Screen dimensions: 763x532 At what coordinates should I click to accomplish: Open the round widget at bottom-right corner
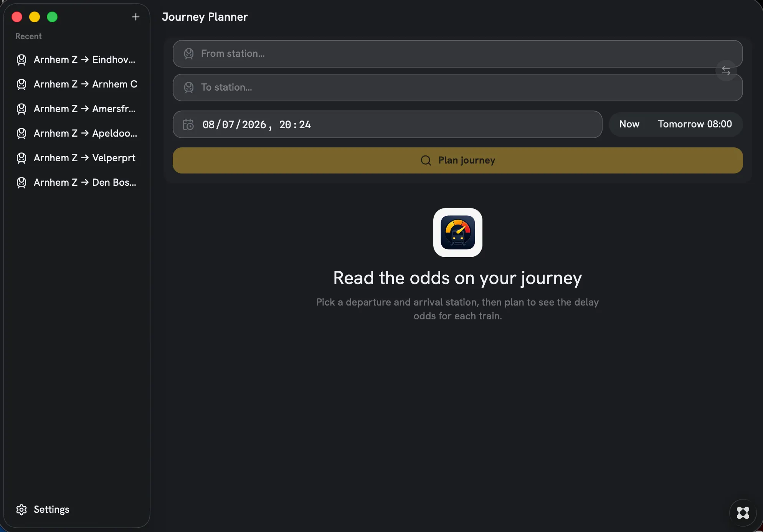click(743, 513)
